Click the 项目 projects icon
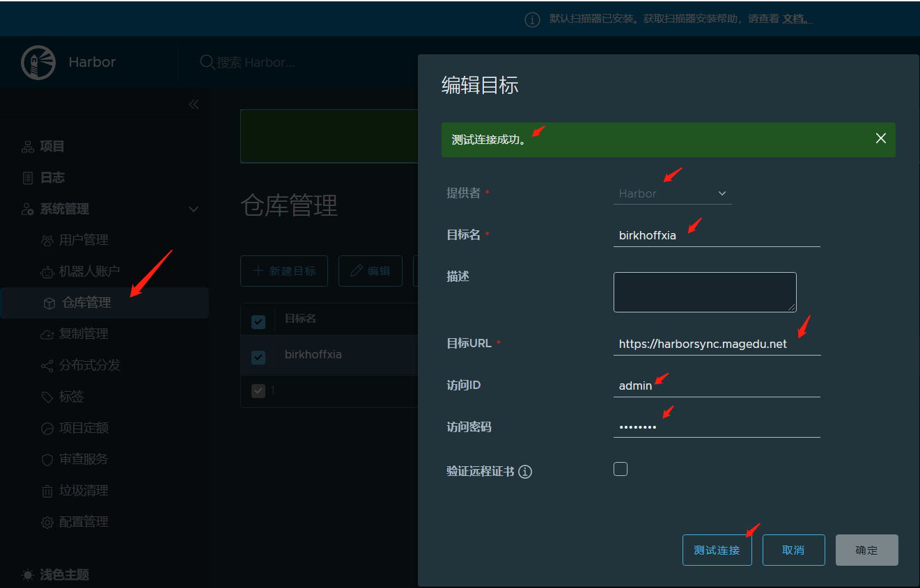920x588 pixels. click(28, 147)
